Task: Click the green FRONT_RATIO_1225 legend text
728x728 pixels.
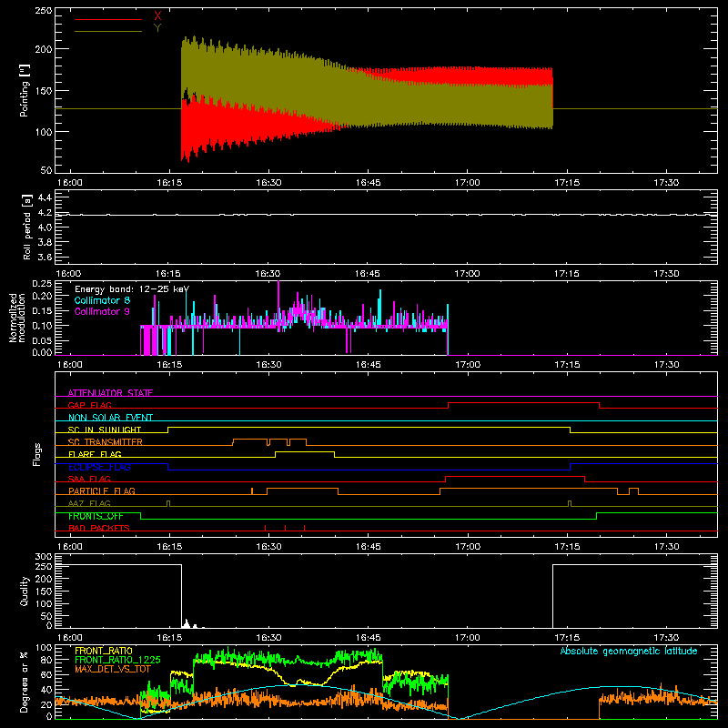Action: pyautogui.click(x=117, y=660)
